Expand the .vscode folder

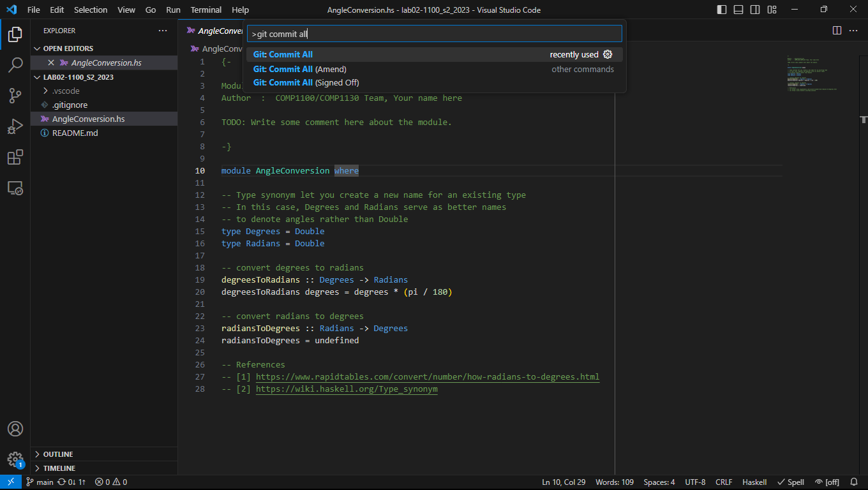tap(104, 91)
